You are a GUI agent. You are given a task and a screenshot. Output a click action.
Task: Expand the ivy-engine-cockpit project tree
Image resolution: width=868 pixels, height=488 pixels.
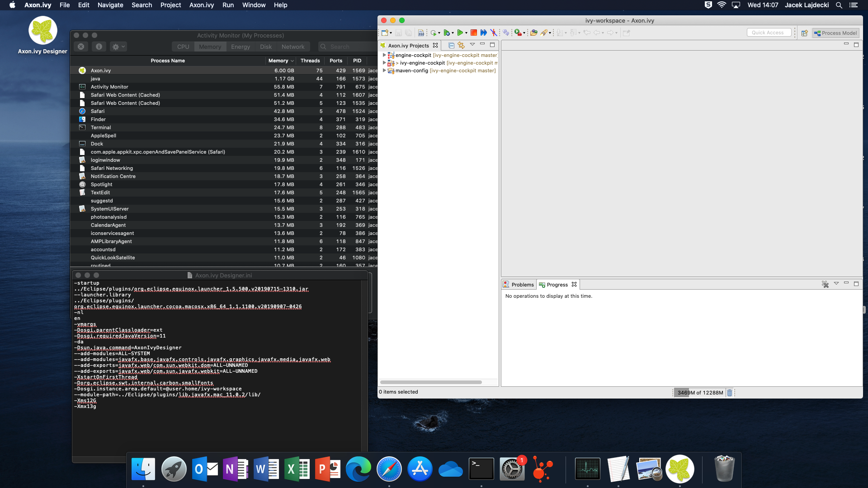coord(385,62)
